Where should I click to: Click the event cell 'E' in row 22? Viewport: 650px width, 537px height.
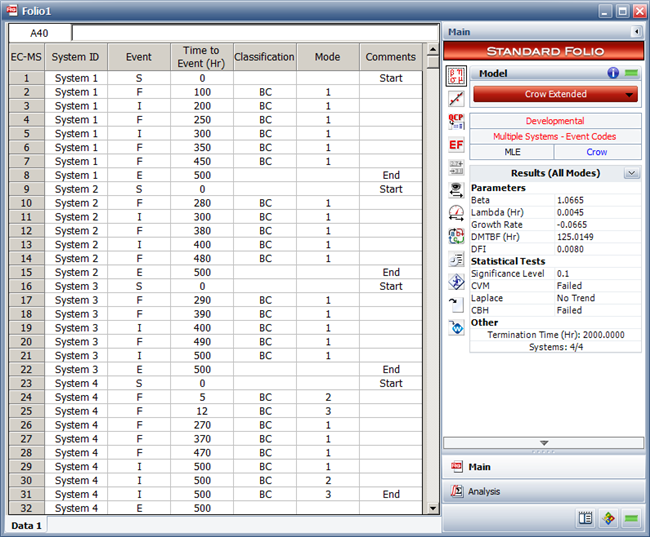pyautogui.click(x=139, y=369)
